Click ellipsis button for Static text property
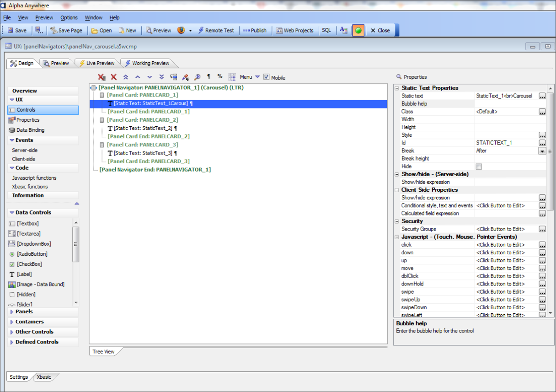This screenshot has height=392, width=556. pyautogui.click(x=542, y=96)
